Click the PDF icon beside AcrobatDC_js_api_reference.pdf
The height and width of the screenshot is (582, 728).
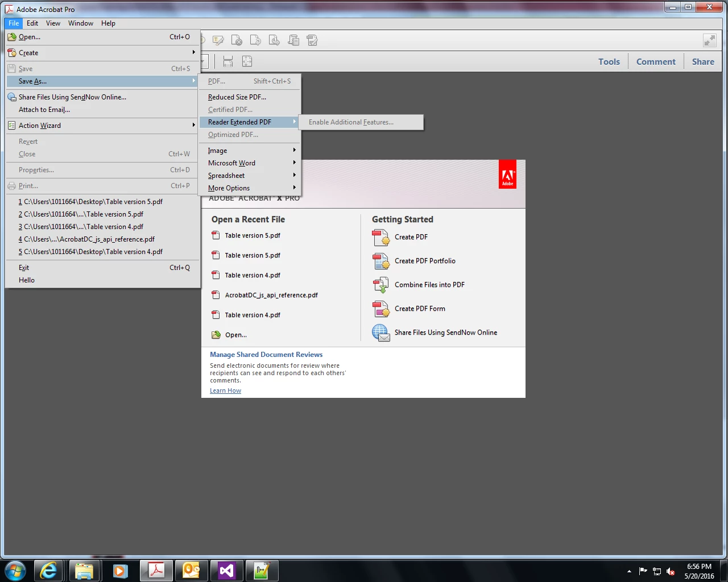coord(216,295)
